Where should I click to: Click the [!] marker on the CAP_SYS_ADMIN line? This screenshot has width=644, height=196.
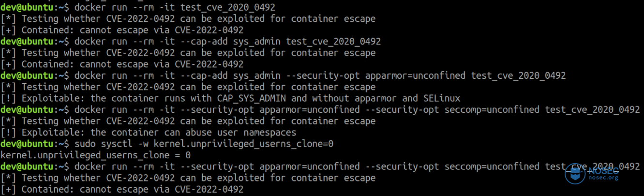pos(9,98)
